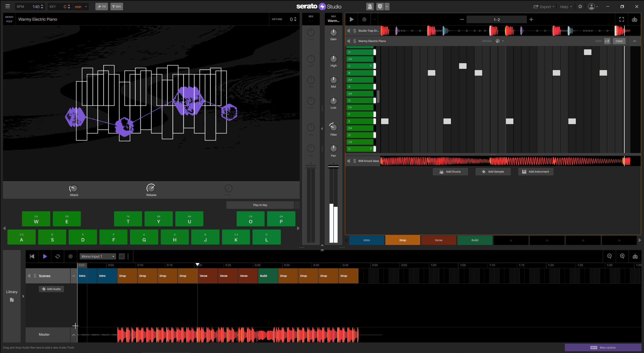Click the Build block in song timeline
Viewport: 644px width, 353px height.
(268, 276)
